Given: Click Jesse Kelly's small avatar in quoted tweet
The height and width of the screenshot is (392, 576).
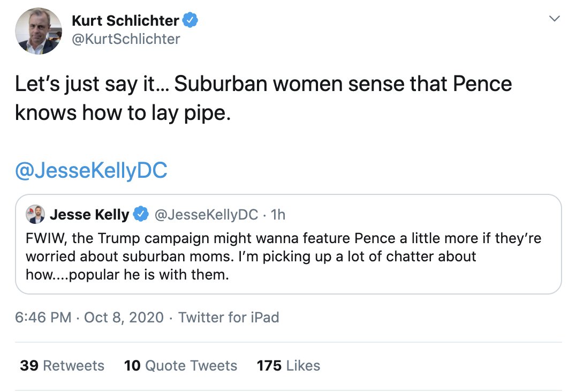Looking at the screenshot, I should click(35, 215).
